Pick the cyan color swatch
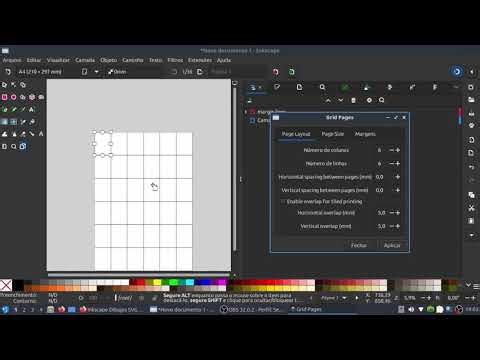The width and height of the screenshot is (480, 360). (x=190, y=282)
